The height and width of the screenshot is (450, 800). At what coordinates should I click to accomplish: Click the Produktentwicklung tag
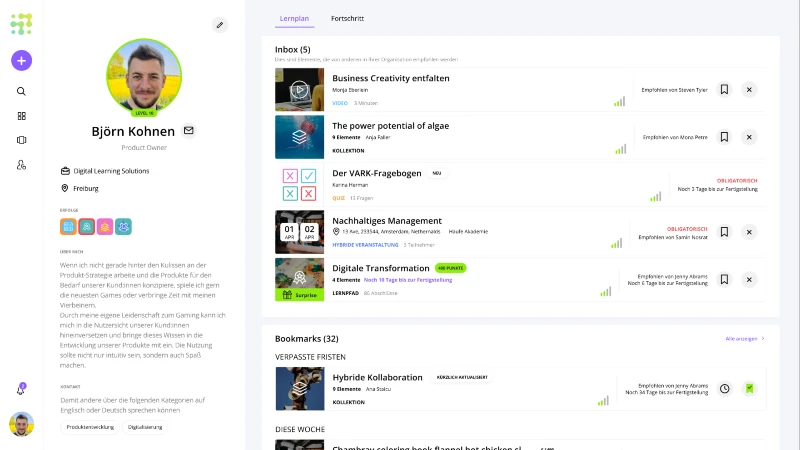click(x=90, y=427)
